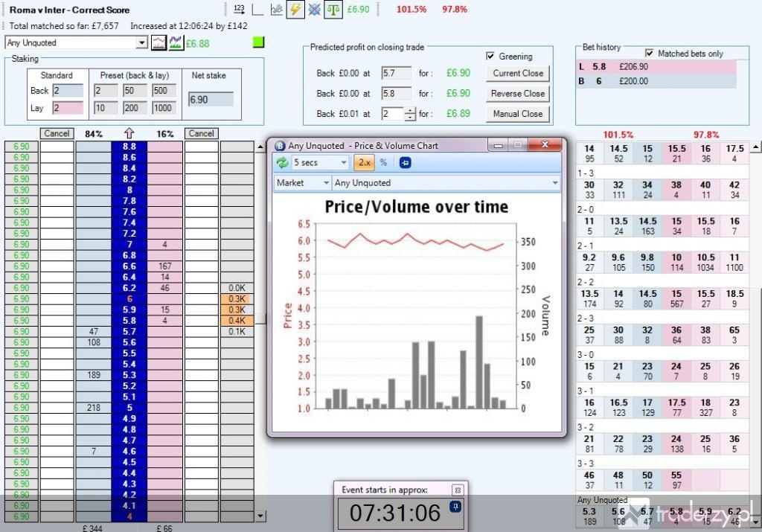This screenshot has height=532, width=762.
Task: Click the 123 sequence order icon in toolbar
Action: tap(239, 9)
